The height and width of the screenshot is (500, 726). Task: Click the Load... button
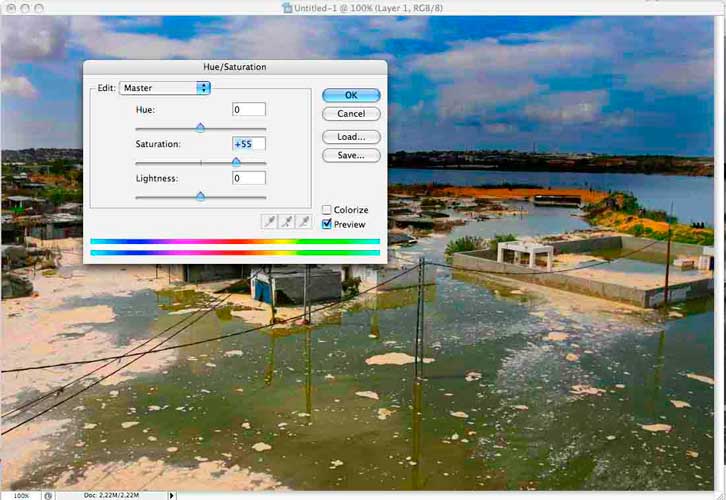tap(351, 137)
